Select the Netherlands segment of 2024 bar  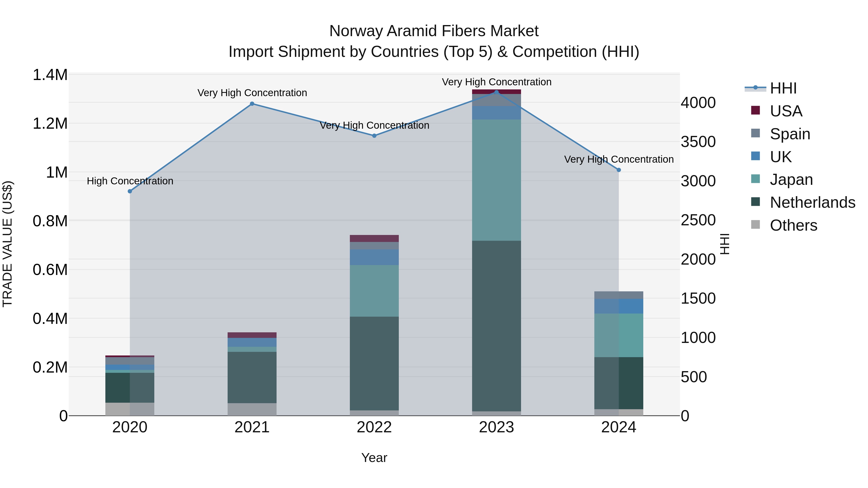click(x=619, y=383)
